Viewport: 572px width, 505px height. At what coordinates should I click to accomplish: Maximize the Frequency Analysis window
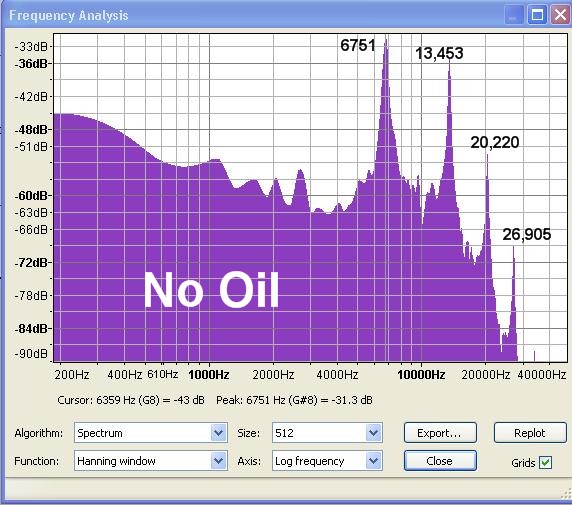click(537, 15)
